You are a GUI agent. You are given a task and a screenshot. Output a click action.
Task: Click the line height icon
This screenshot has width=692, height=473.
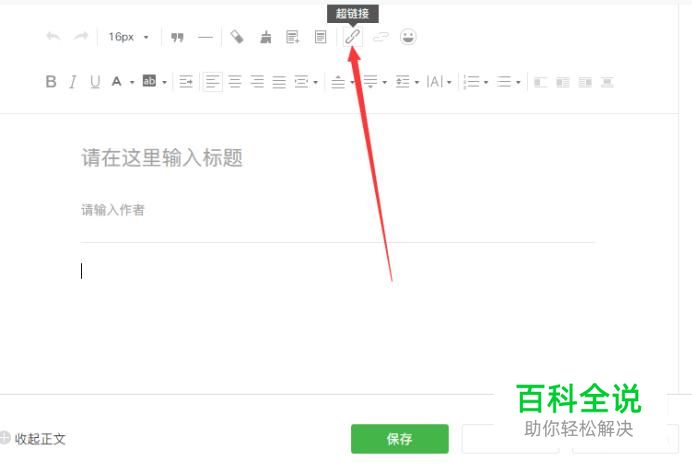[x=402, y=82]
